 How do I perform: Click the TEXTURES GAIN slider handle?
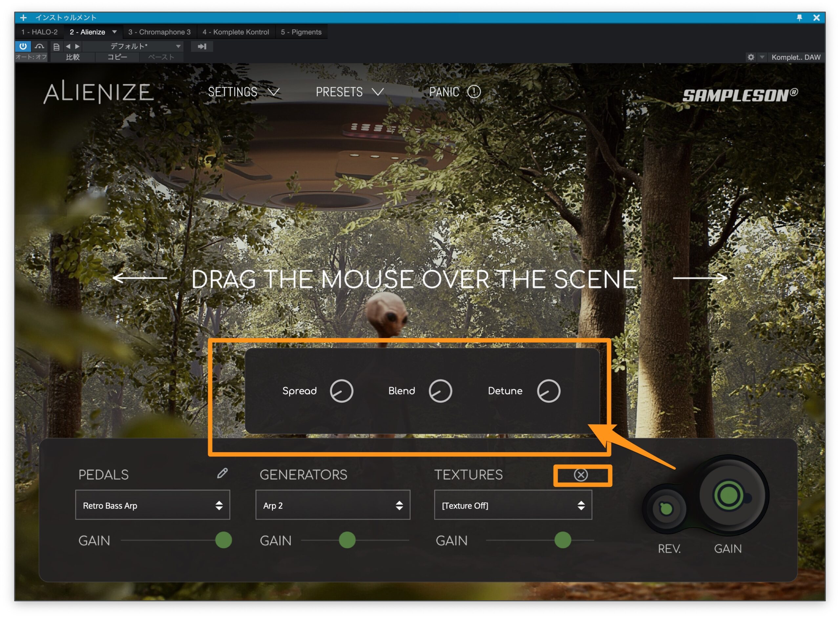[563, 540]
